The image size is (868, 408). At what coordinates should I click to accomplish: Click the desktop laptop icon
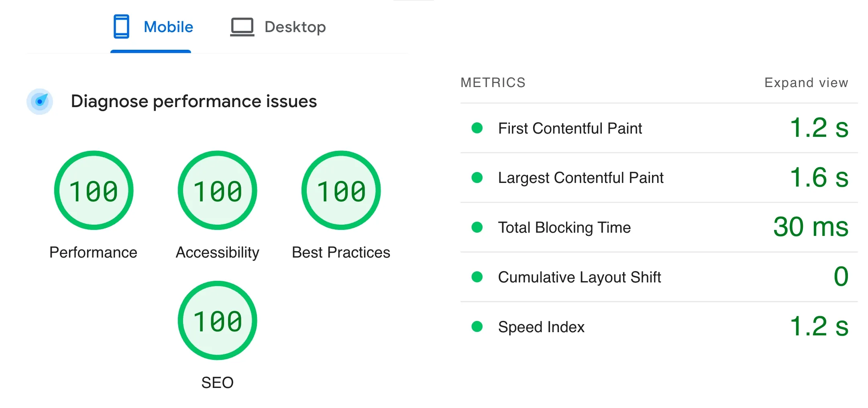tap(242, 27)
